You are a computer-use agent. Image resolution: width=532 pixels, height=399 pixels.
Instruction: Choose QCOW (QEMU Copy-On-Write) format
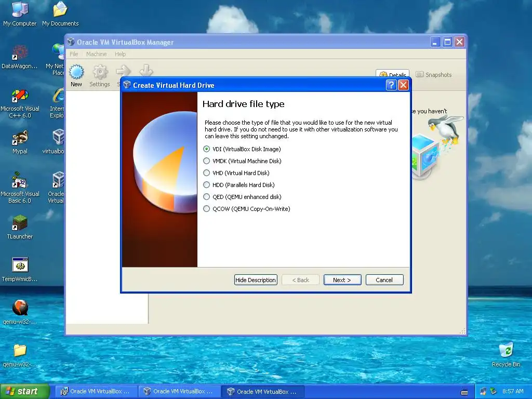tap(247, 209)
